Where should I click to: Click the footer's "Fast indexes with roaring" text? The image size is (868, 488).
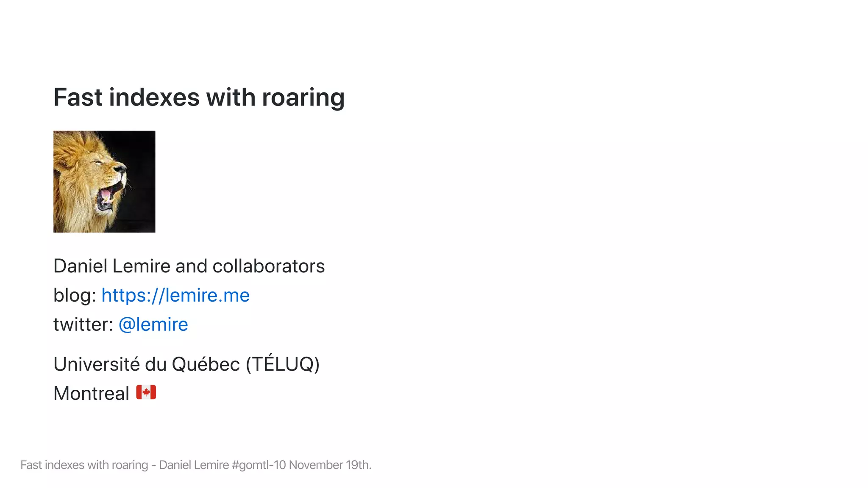[x=84, y=465]
